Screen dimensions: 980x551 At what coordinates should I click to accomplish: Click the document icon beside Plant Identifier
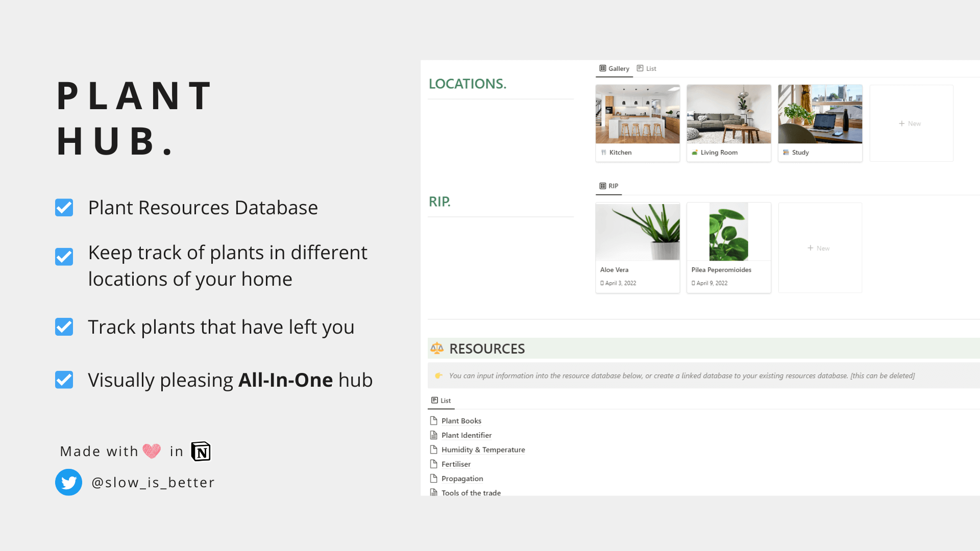pyautogui.click(x=434, y=435)
